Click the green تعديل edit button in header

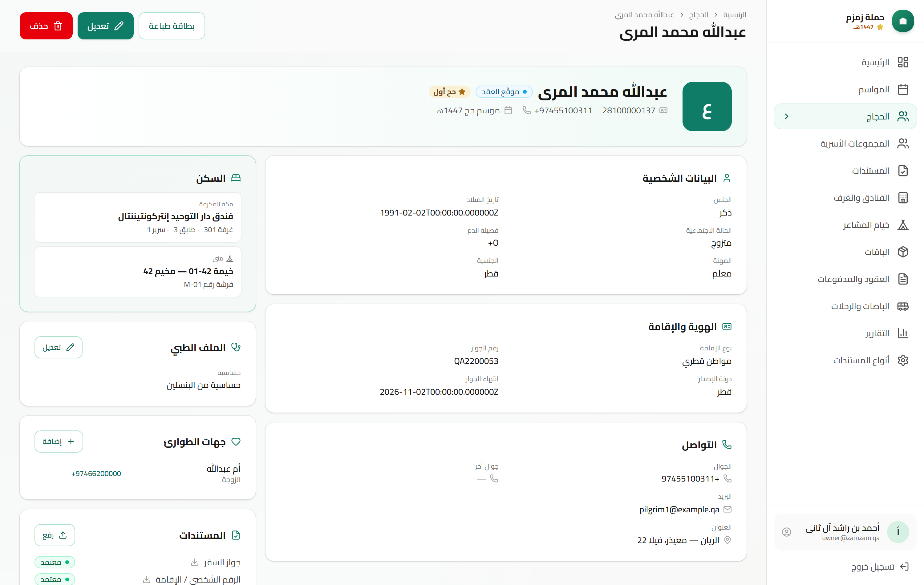(x=106, y=26)
